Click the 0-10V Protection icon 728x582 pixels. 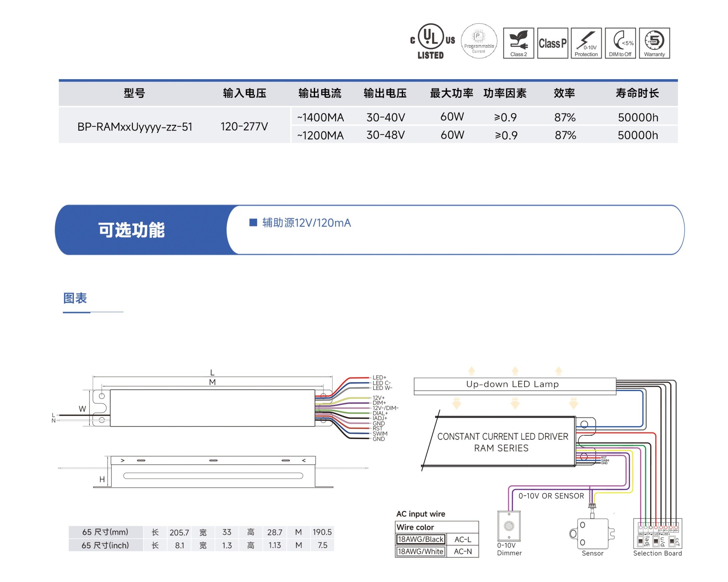[586, 43]
